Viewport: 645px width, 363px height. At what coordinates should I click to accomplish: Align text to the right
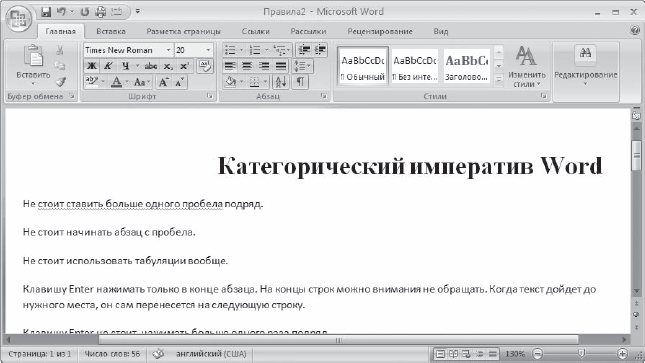tap(264, 66)
